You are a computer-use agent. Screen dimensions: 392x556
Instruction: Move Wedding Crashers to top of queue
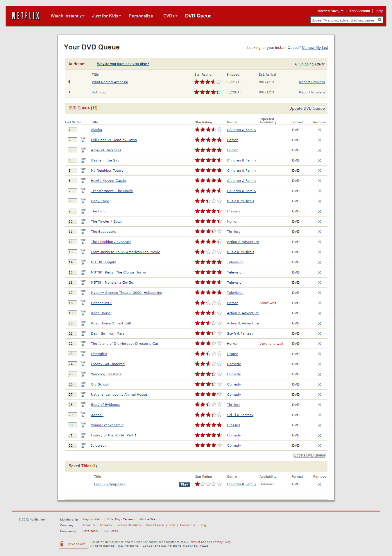pos(83,374)
